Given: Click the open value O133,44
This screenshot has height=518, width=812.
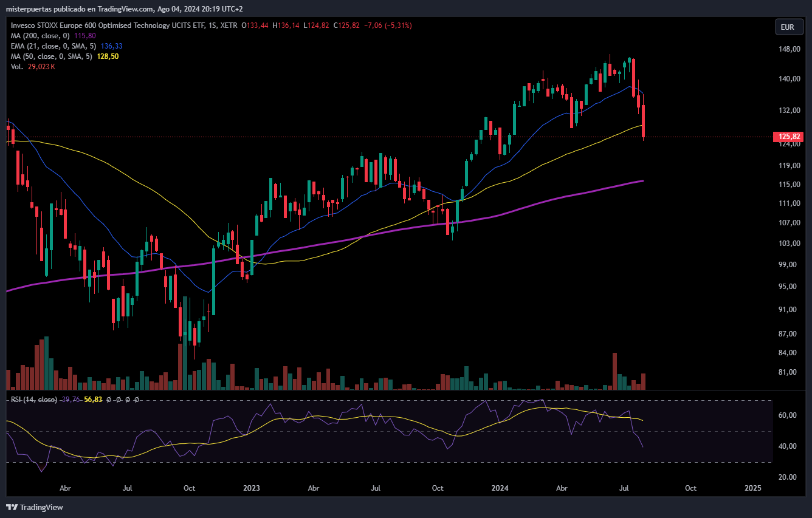Looking at the screenshot, I should coord(255,26).
